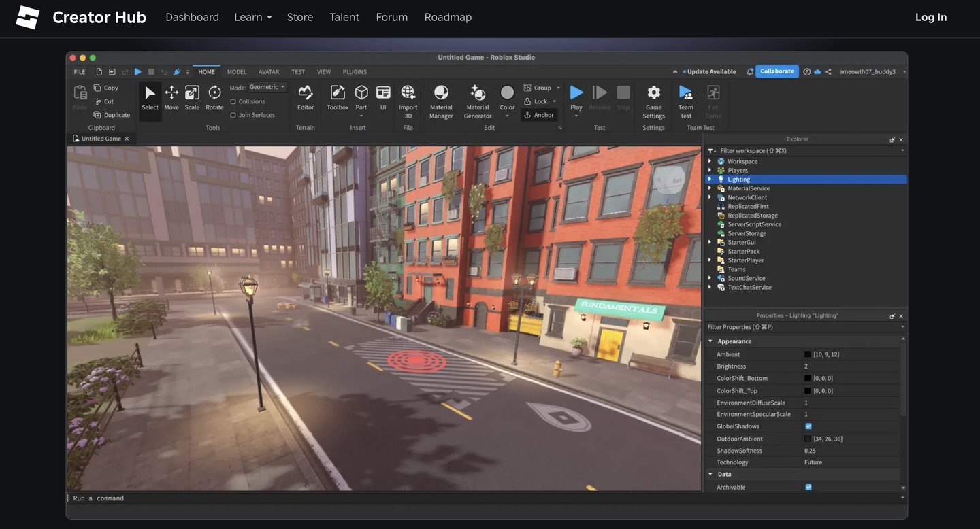Click the Cut scissors icon

tap(97, 101)
